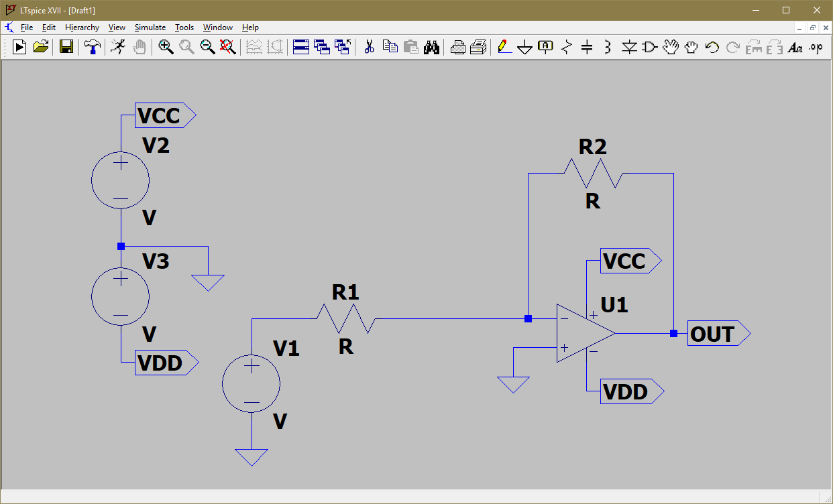Select the Place Capacitor tool
The height and width of the screenshot is (504, 833).
[587, 47]
